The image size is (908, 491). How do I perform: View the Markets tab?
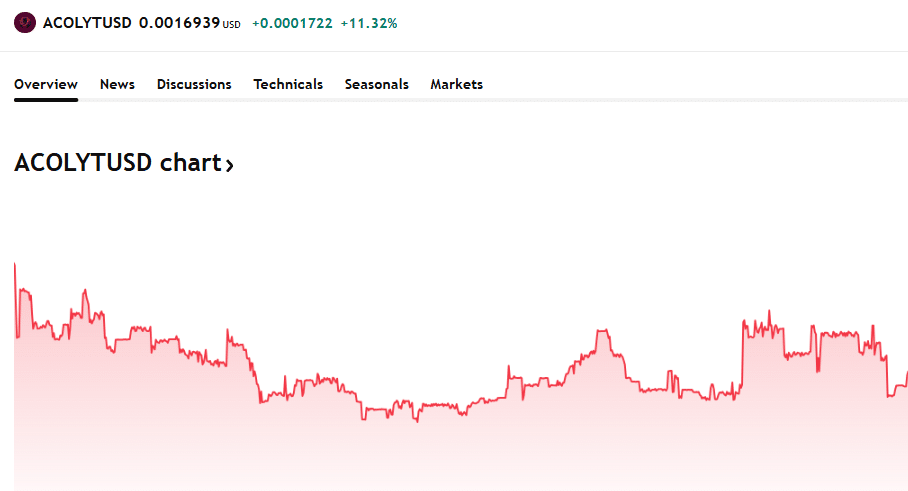(456, 85)
